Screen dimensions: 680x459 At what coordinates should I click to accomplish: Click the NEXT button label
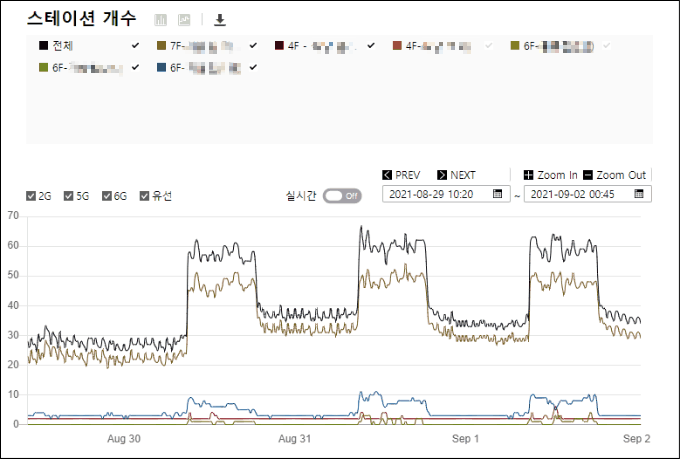pos(463,175)
